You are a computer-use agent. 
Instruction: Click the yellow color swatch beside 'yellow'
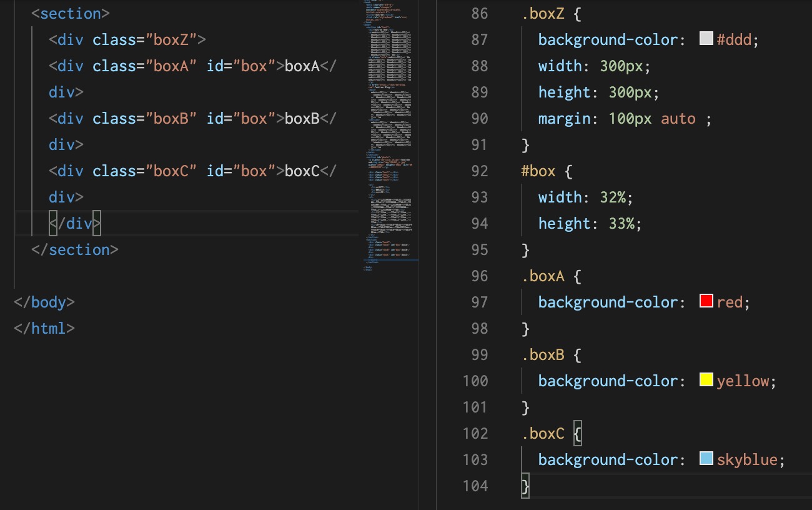pyautogui.click(x=705, y=379)
